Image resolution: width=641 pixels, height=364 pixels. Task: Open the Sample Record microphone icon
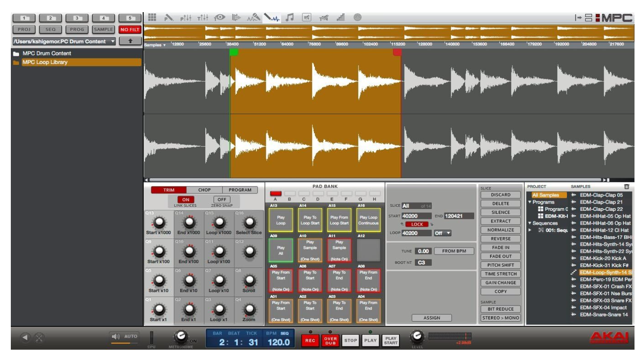click(x=253, y=18)
